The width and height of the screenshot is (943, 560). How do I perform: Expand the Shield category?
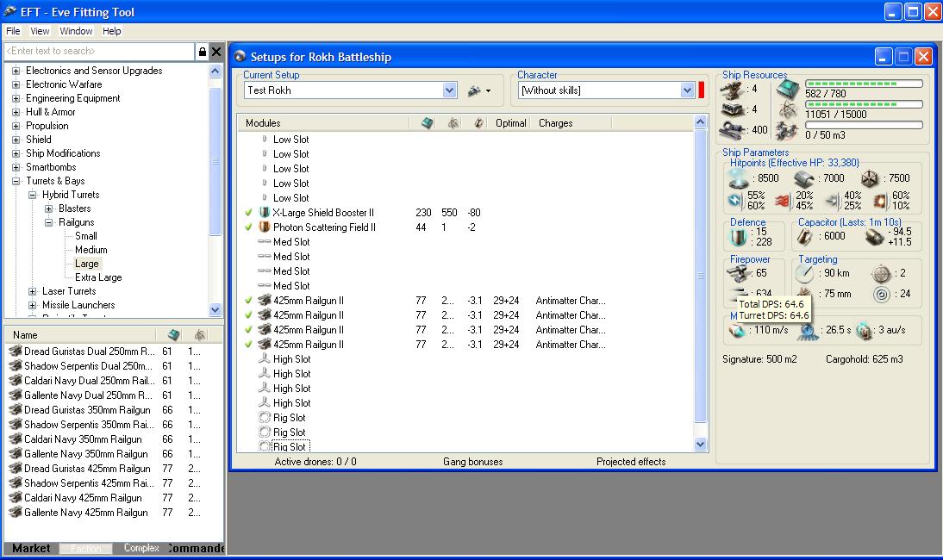(16, 140)
